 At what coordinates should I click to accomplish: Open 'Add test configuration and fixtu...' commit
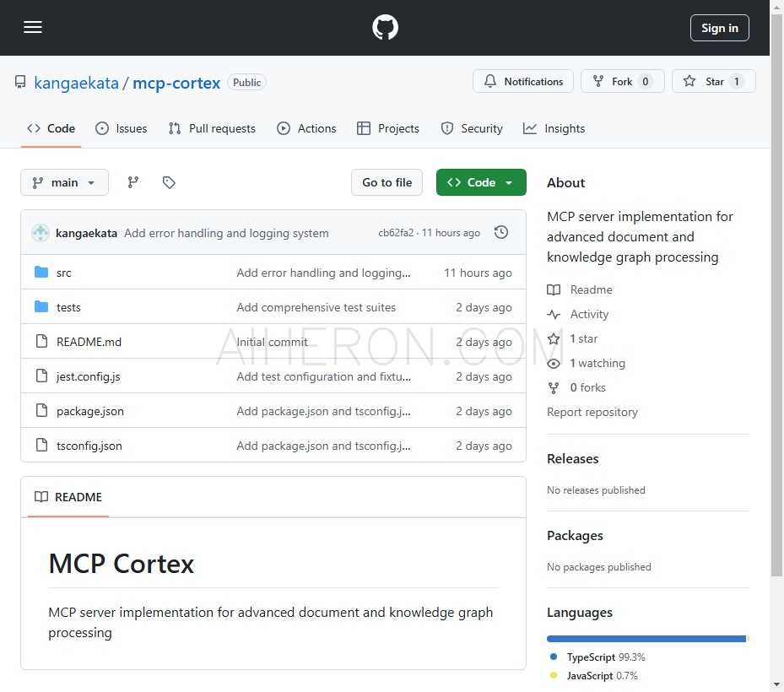pos(323,376)
